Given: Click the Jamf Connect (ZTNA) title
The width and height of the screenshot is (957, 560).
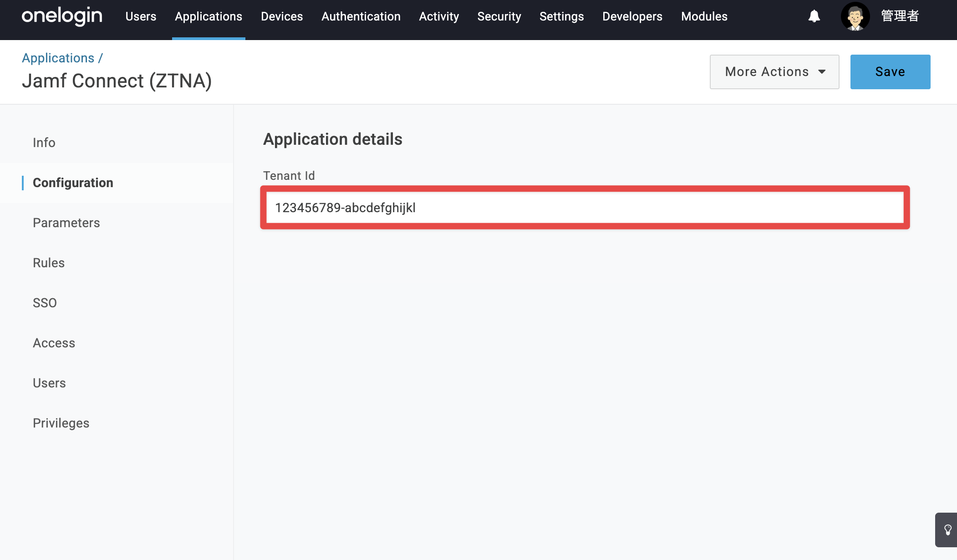Looking at the screenshot, I should 117,81.
